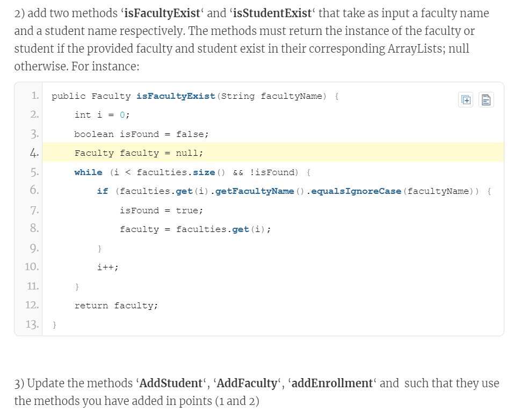Click the document icon beside the copy icon
Screen dimensions: 521x420
point(486,99)
